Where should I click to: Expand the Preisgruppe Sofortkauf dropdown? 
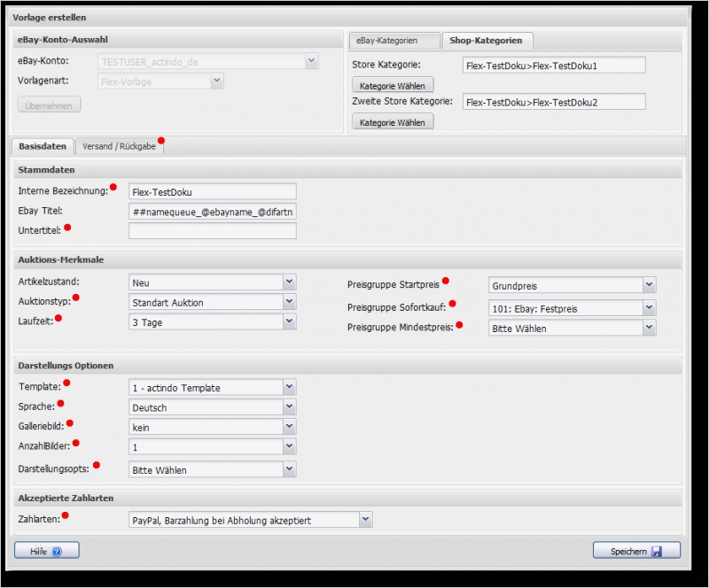[650, 308]
